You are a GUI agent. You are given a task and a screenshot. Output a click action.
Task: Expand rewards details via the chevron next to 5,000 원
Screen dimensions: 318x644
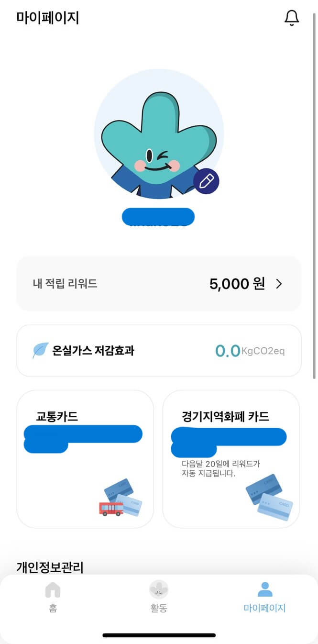coord(278,283)
